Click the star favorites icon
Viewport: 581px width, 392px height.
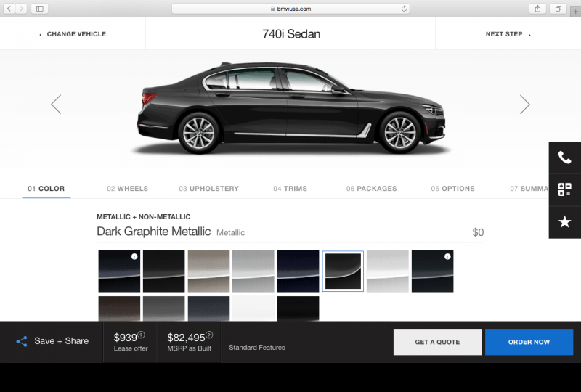pyautogui.click(x=564, y=222)
